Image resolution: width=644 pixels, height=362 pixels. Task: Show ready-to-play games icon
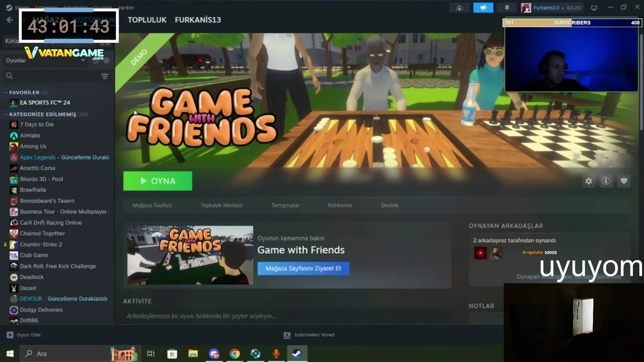pyautogui.click(x=106, y=60)
